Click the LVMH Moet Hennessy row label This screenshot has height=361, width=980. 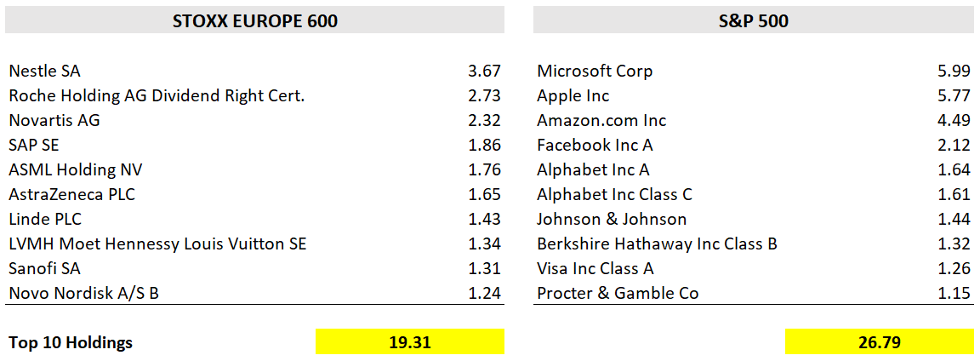pyautogui.click(x=157, y=244)
